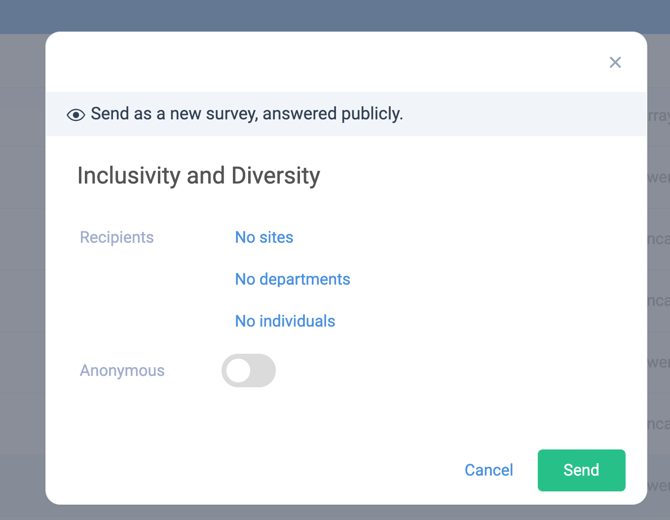The height and width of the screenshot is (520, 670).
Task: Click the "Recipients" field label
Action: pos(117,237)
